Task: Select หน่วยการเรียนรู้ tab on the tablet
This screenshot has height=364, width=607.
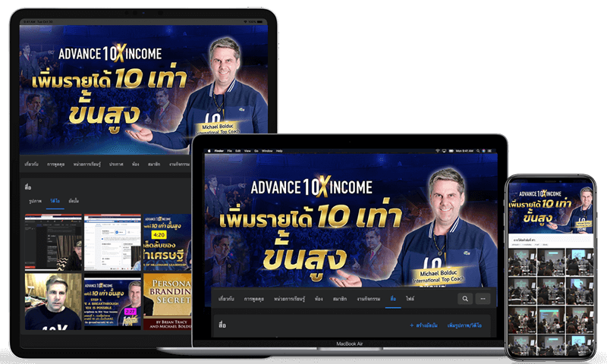Action: (86, 164)
